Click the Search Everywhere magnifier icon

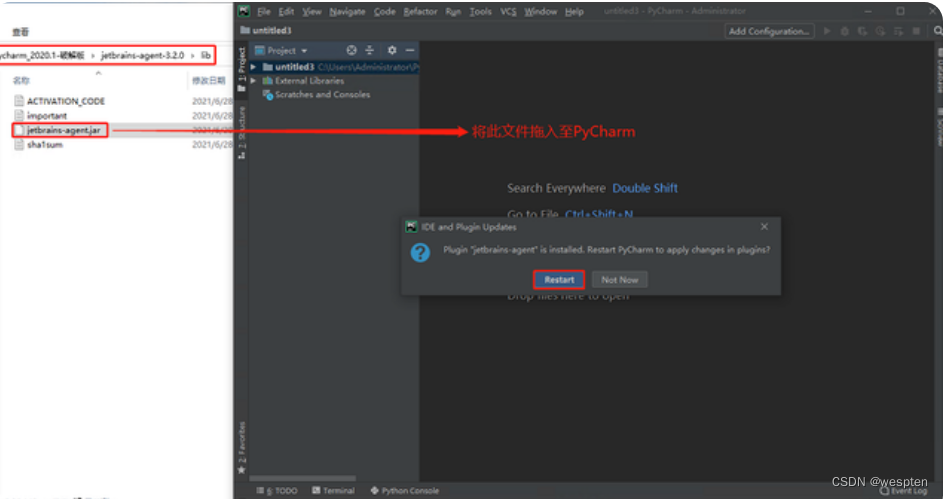pos(938,31)
